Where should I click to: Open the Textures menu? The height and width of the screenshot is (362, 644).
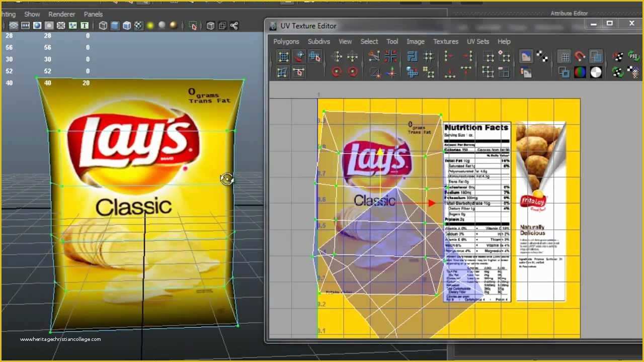446,41
